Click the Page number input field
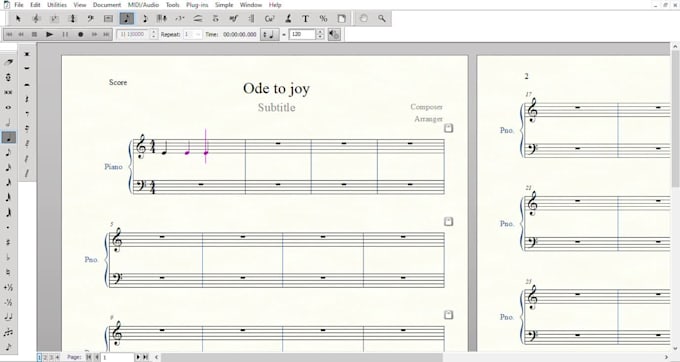The image size is (680, 362). click(117, 357)
